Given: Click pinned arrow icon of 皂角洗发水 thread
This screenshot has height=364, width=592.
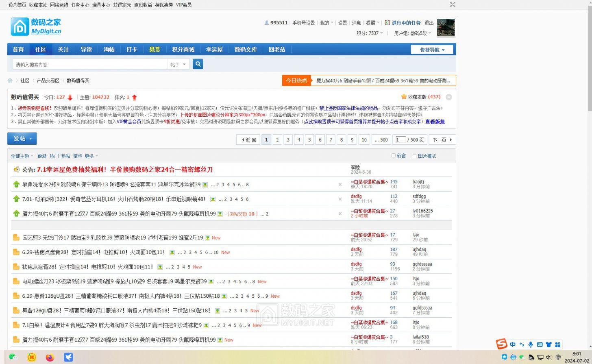Looking at the screenshot, I should click(16, 184).
